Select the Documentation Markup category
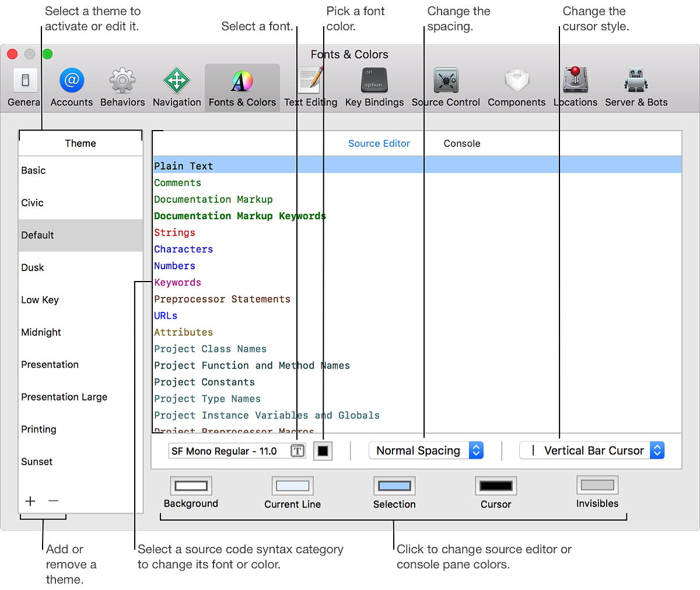 point(417,199)
